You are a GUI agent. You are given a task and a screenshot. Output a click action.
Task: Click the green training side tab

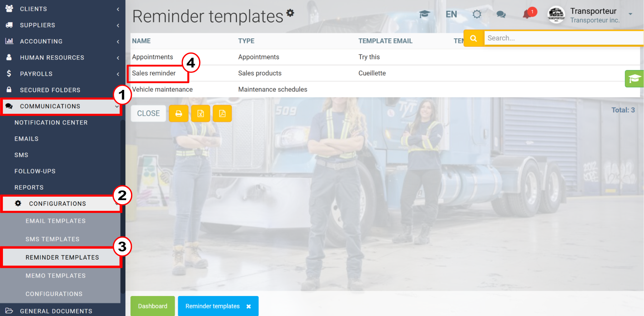[x=634, y=79]
